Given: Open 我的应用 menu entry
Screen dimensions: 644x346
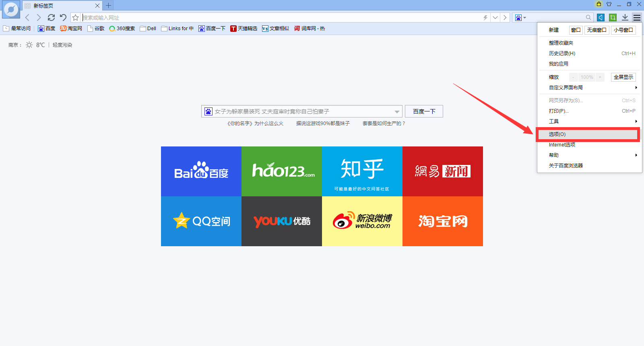Looking at the screenshot, I should point(590,64).
